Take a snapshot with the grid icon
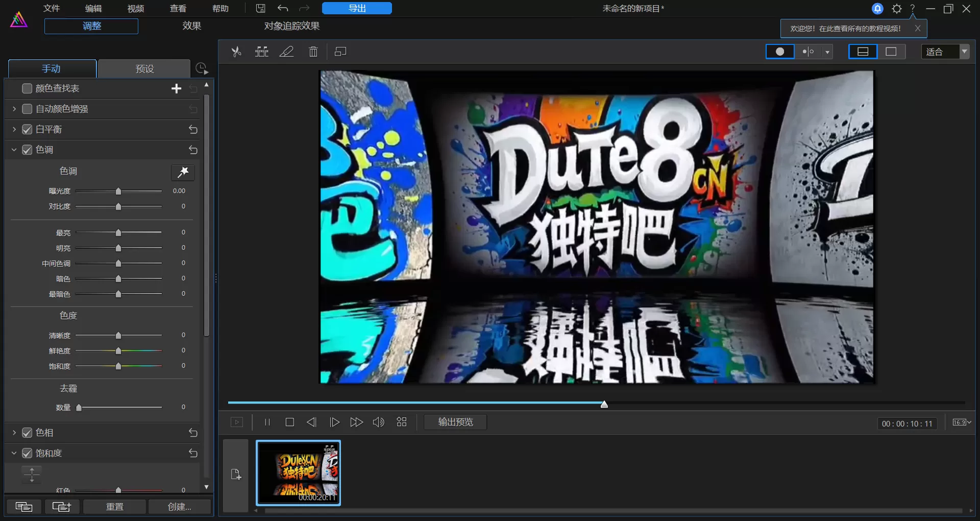Viewport: 980px width, 521px height. 401,422
